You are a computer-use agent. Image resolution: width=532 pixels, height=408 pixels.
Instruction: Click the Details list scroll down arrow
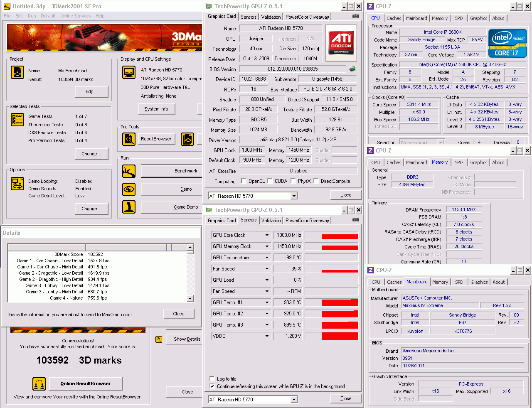pos(190,298)
